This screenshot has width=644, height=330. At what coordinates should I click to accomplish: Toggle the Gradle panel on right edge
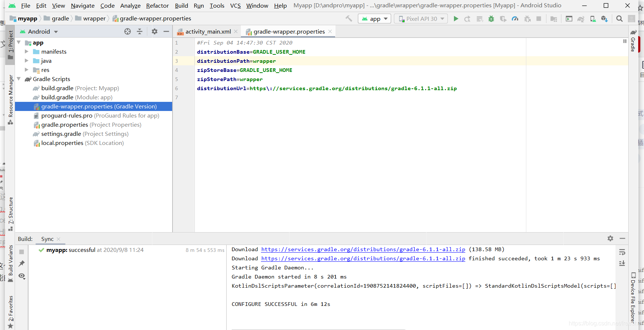click(633, 41)
